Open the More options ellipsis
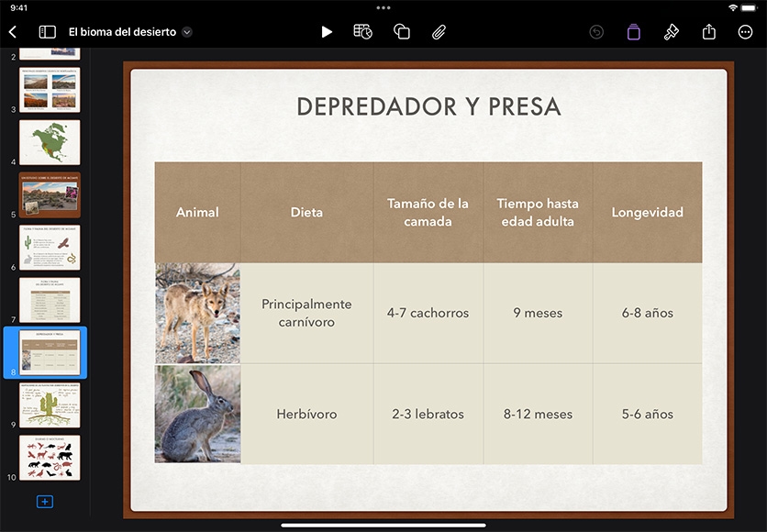This screenshot has width=767, height=532. [745, 32]
